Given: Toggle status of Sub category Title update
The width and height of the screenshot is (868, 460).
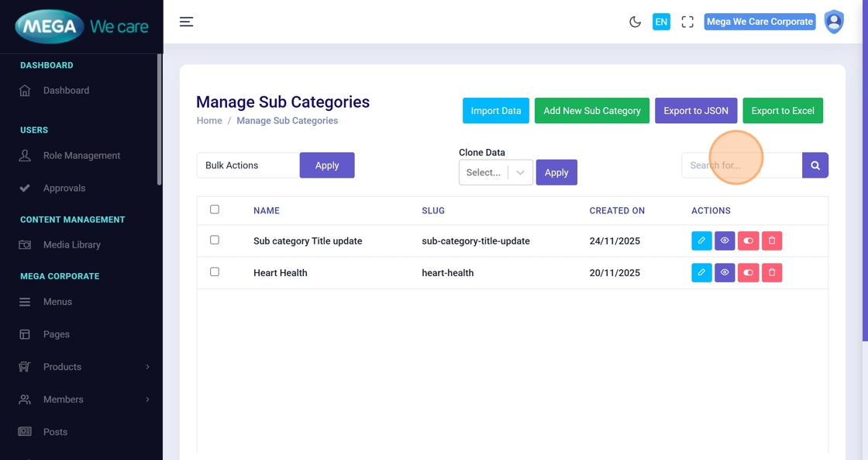Looking at the screenshot, I should click(748, 241).
